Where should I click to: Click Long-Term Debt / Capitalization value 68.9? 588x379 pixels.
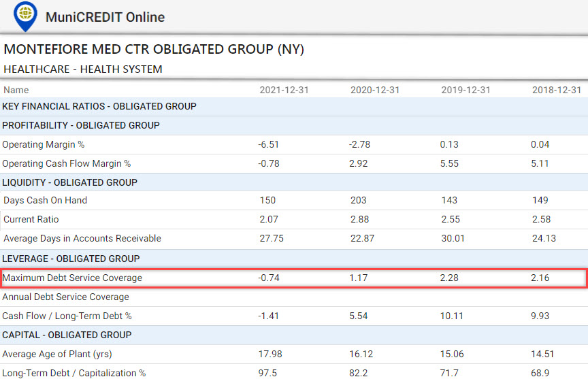click(540, 374)
